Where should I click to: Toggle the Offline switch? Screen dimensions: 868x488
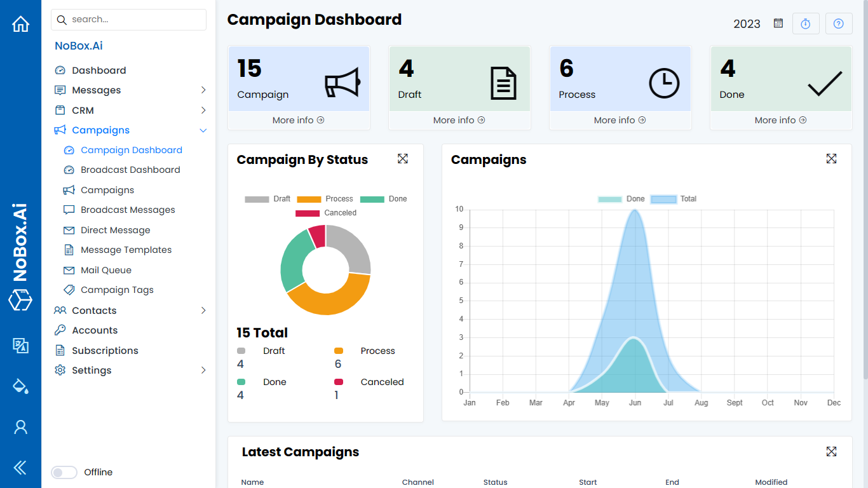tap(64, 472)
